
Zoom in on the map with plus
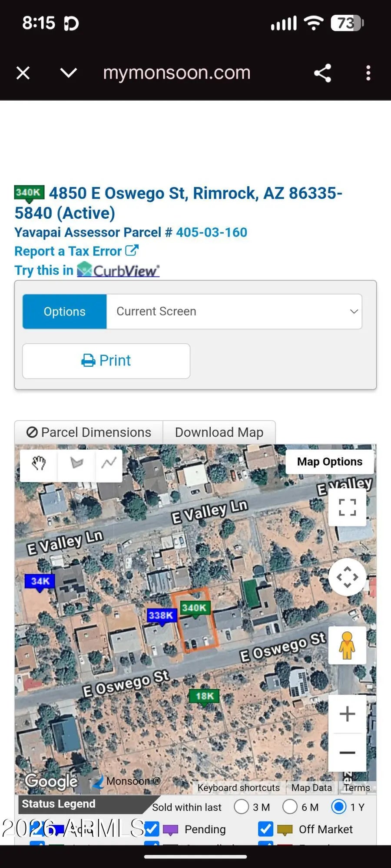coord(347,714)
